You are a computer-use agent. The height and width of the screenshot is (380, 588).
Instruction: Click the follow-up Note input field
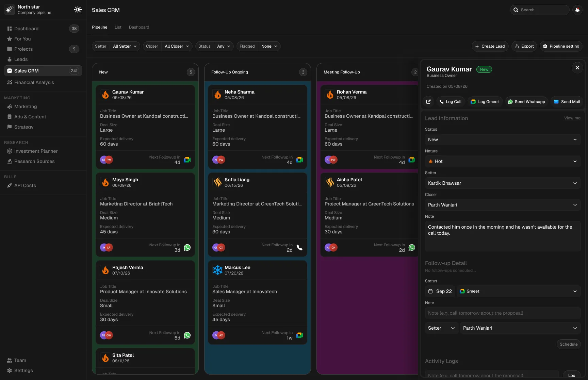[503, 313]
